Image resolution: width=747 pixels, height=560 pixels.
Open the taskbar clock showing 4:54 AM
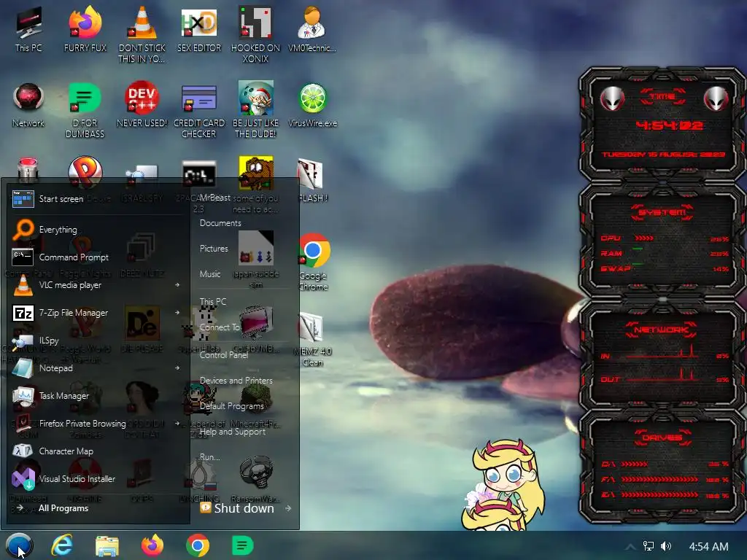(708, 547)
